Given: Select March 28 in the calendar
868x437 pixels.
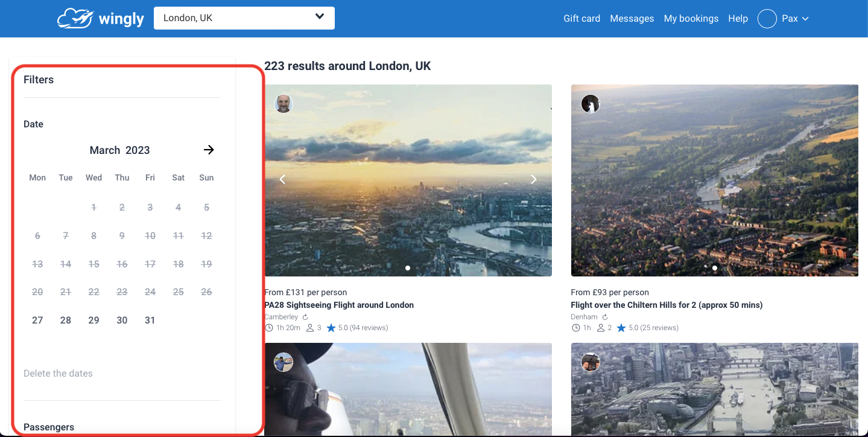Looking at the screenshot, I should click(x=66, y=321).
